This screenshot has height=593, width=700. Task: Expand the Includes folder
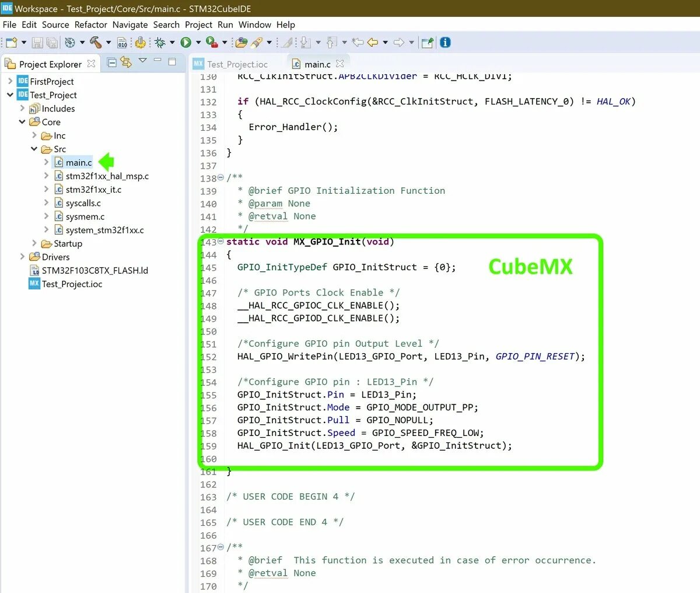22,108
